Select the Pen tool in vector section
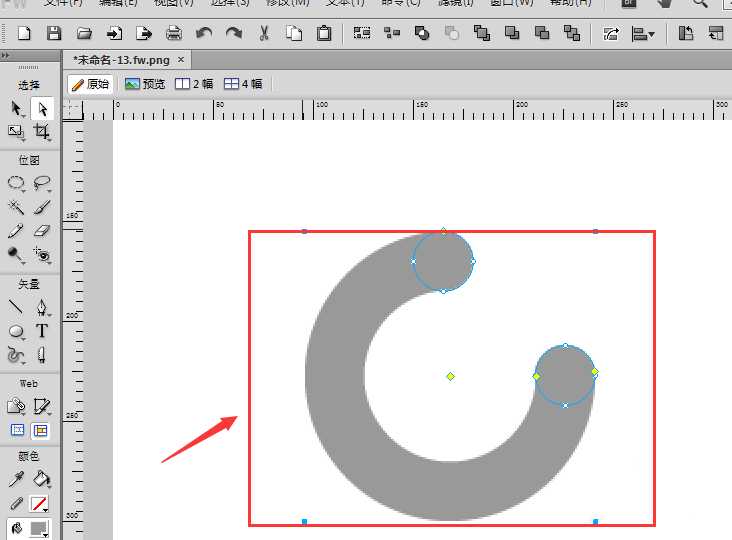Image resolution: width=732 pixels, height=540 pixels. (42, 307)
